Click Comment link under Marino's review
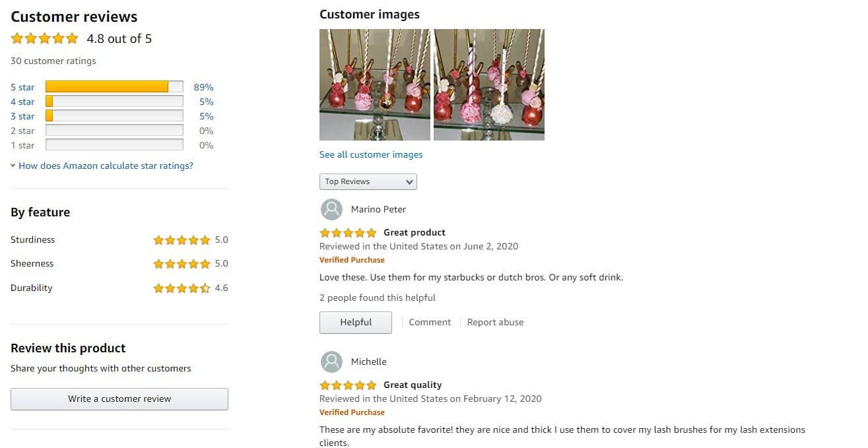Viewport: 868px width, 448px height. 430,323
